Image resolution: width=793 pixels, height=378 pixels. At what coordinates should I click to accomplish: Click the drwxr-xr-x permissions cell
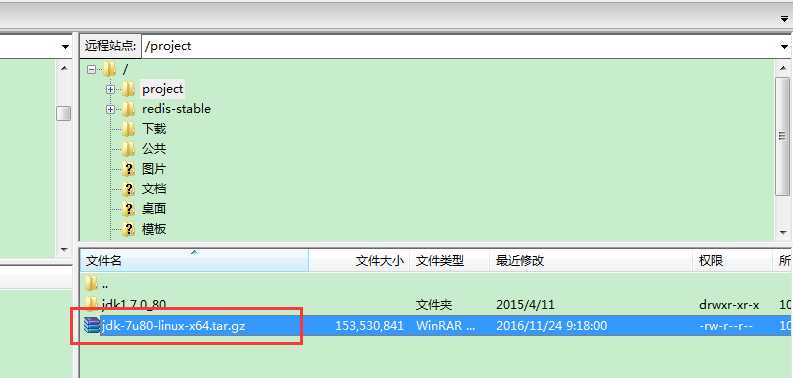pos(729,305)
